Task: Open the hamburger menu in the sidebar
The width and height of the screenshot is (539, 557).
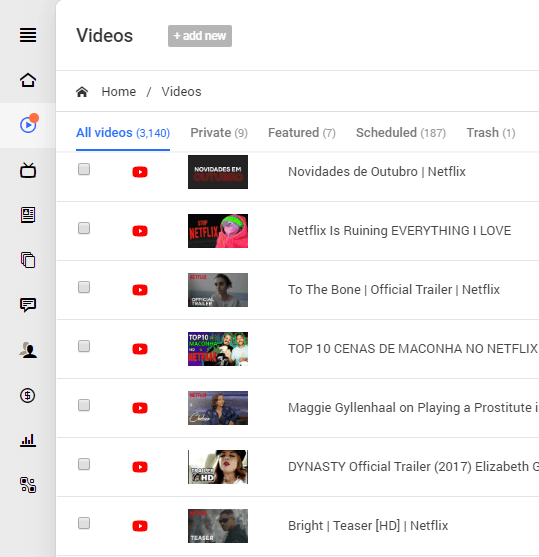Action: pyautogui.click(x=28, y=35)
